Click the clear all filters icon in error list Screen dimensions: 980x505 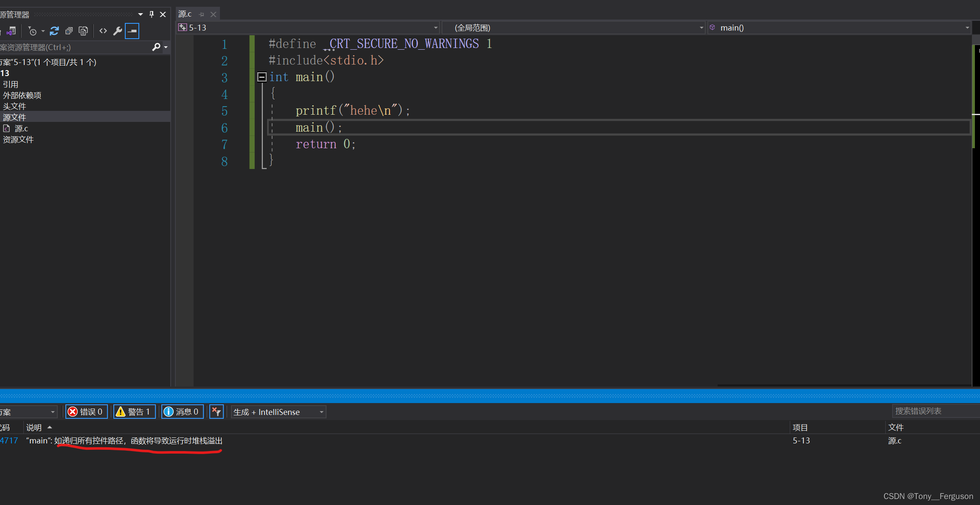217,412
